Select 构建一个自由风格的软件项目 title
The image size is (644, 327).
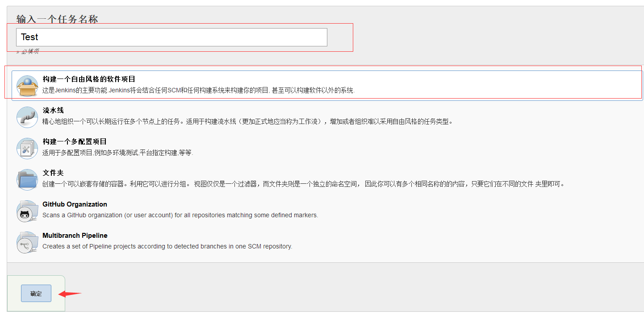click(x=89, y=79)
